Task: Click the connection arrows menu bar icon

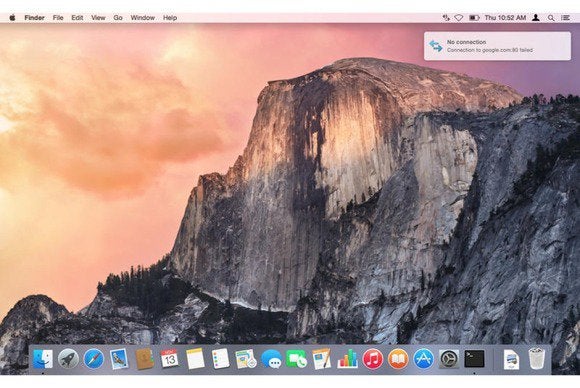Action: (x=446, y=17)
